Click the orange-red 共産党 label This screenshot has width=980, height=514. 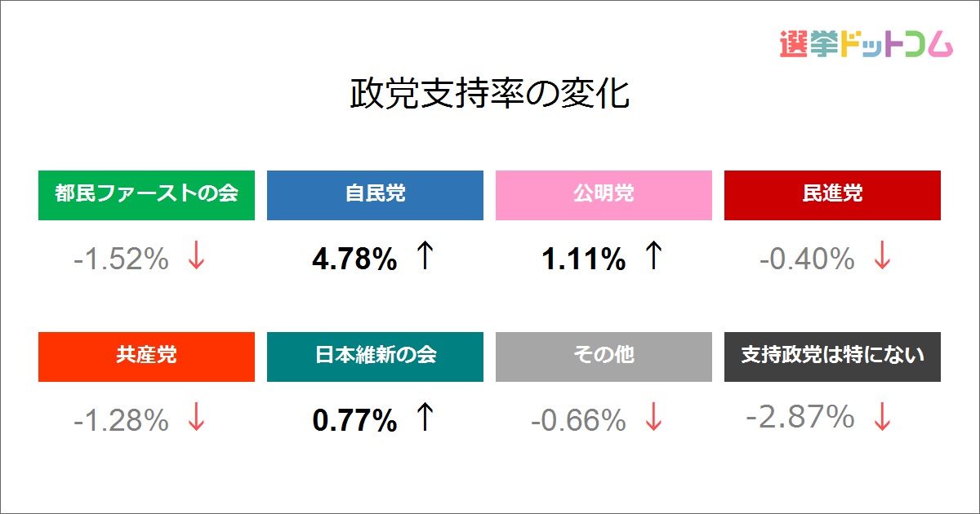(146, 357)
